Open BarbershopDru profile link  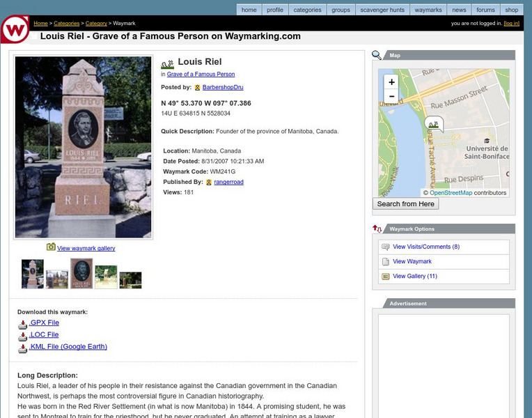(223, 87)
